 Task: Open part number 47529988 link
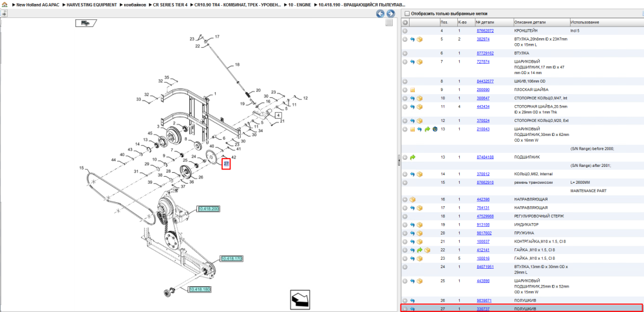[485, 216]
